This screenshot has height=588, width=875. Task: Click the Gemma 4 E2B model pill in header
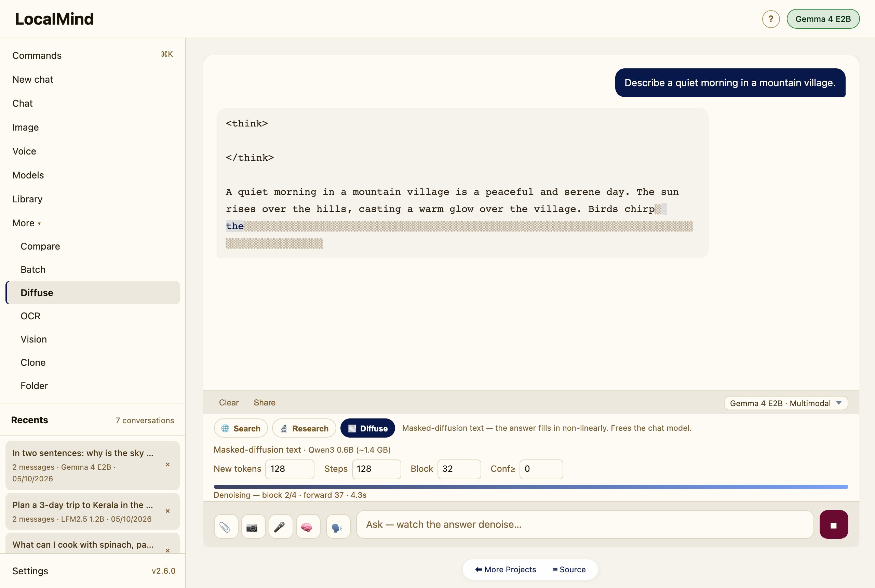point(823,19)
